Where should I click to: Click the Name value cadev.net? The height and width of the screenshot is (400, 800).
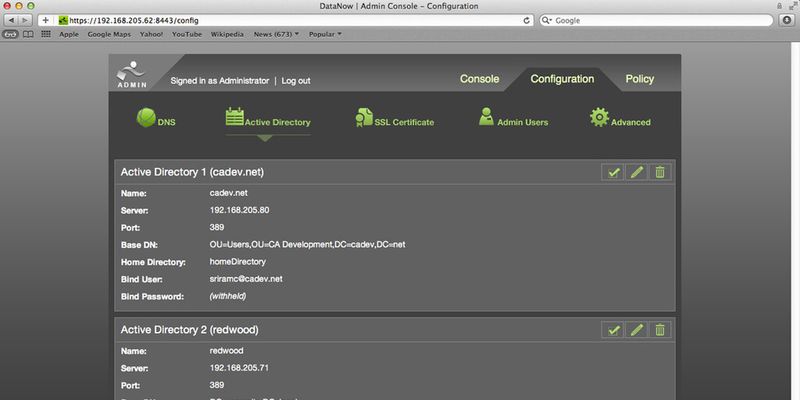tap(229, 193)
